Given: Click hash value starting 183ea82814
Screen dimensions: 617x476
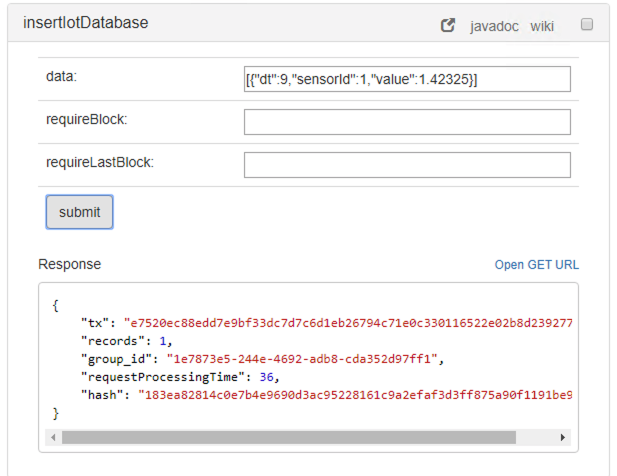Looking at the screenshot, I should pos(355,395).
